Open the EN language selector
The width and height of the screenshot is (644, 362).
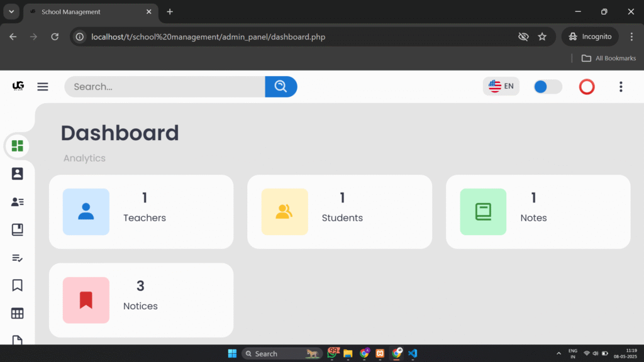coord(501,86)
